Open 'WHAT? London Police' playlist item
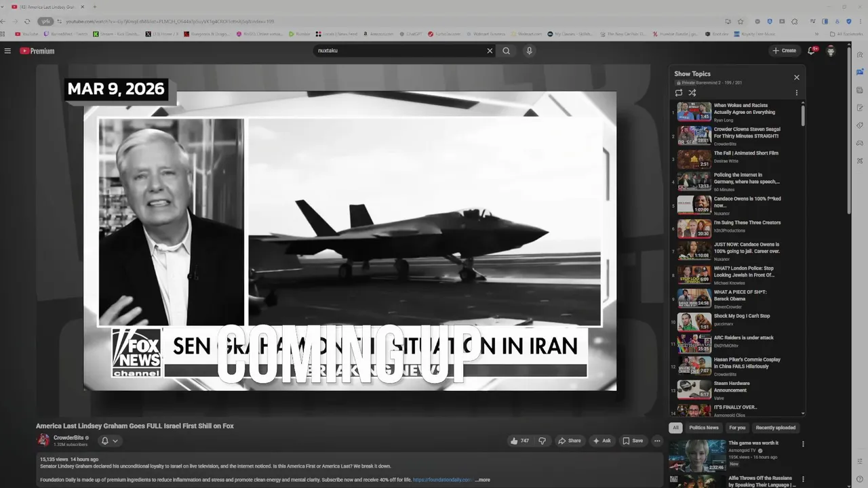 pyautogui.click(x=736, y=274)
